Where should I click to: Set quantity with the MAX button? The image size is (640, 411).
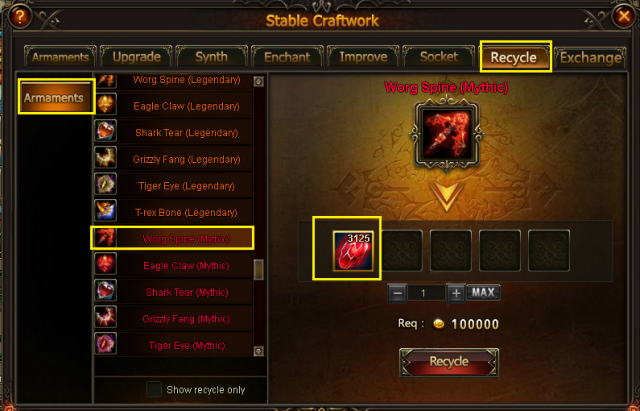[483, 292]
